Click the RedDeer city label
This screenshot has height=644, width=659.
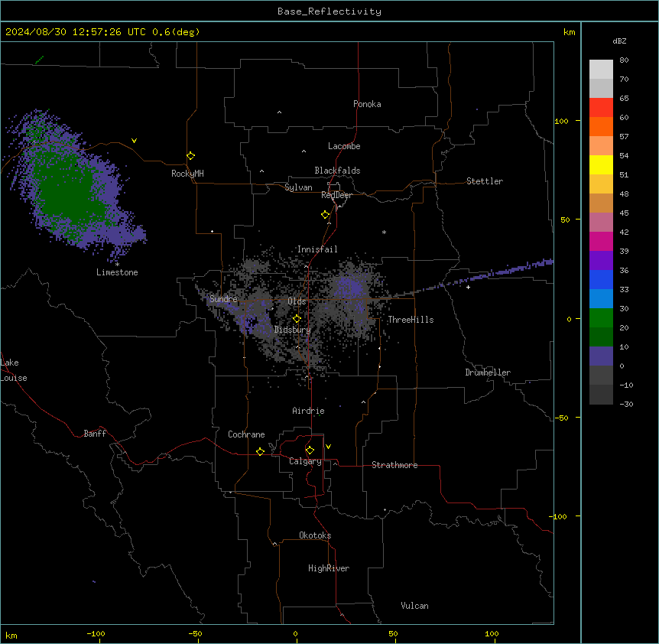tap(336, 195)
